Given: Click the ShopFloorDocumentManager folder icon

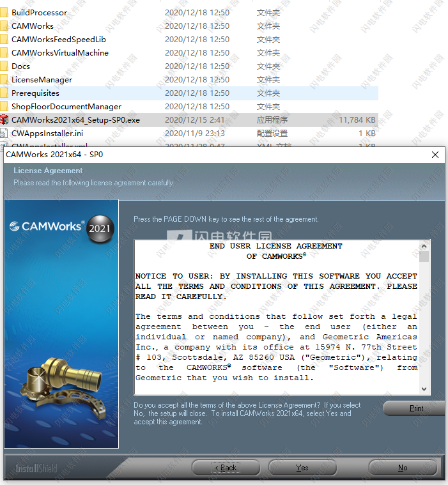Looking at the screenshot, I should 4,107.
